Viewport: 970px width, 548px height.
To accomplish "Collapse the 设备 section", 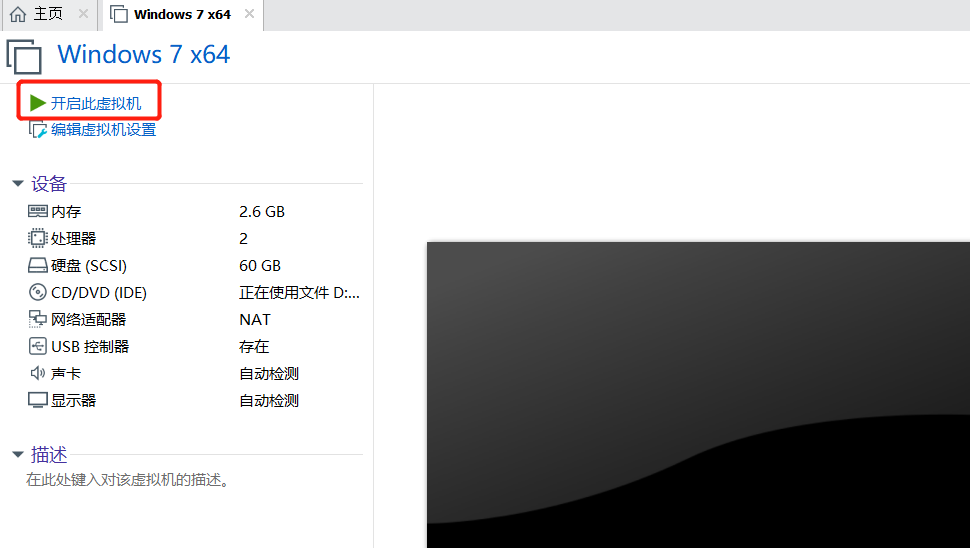I will [x=18, y=183].
